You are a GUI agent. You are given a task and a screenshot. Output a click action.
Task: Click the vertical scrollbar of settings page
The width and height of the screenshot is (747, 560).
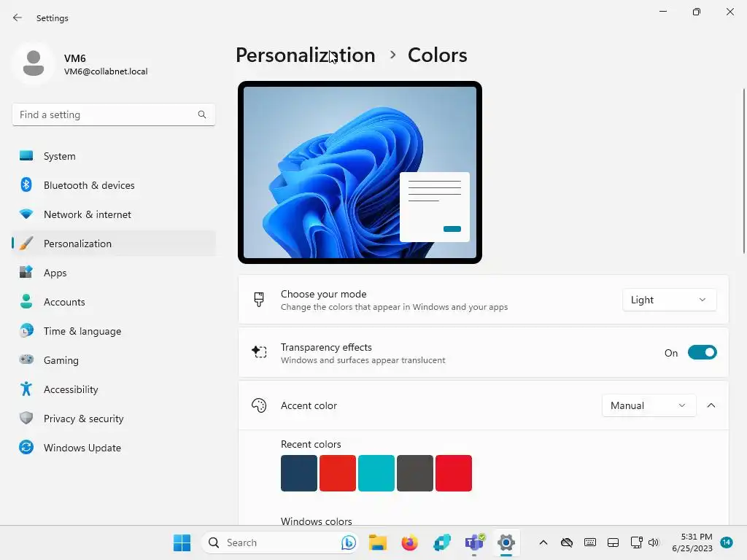[743, 171]
